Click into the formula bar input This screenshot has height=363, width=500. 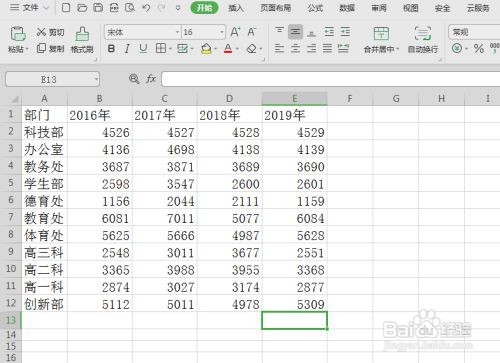coord(331,79)
